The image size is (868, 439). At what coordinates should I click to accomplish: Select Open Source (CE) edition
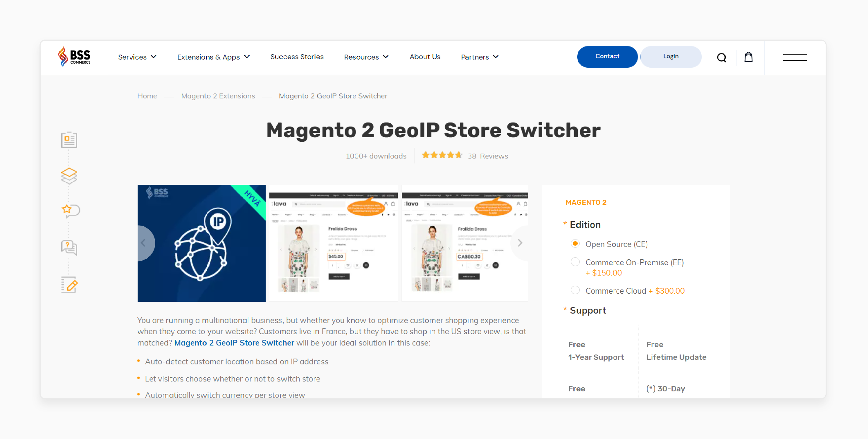pyautogui.click(x=575, y=244)
